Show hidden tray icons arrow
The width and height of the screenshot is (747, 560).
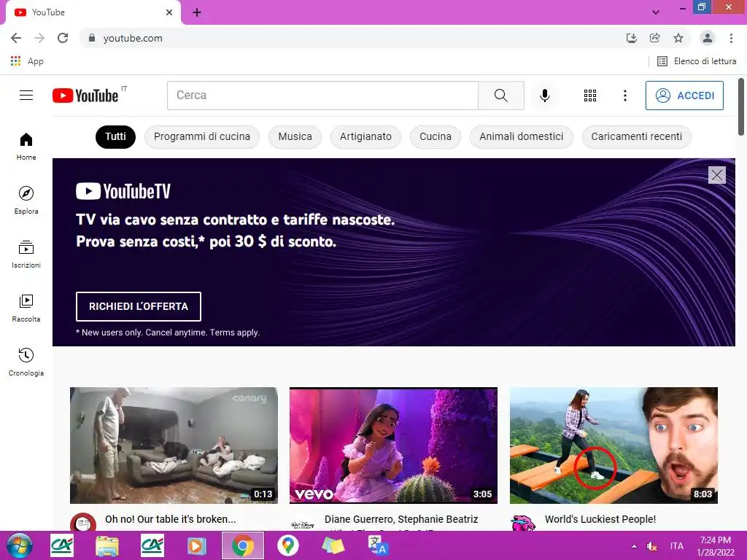634,546
